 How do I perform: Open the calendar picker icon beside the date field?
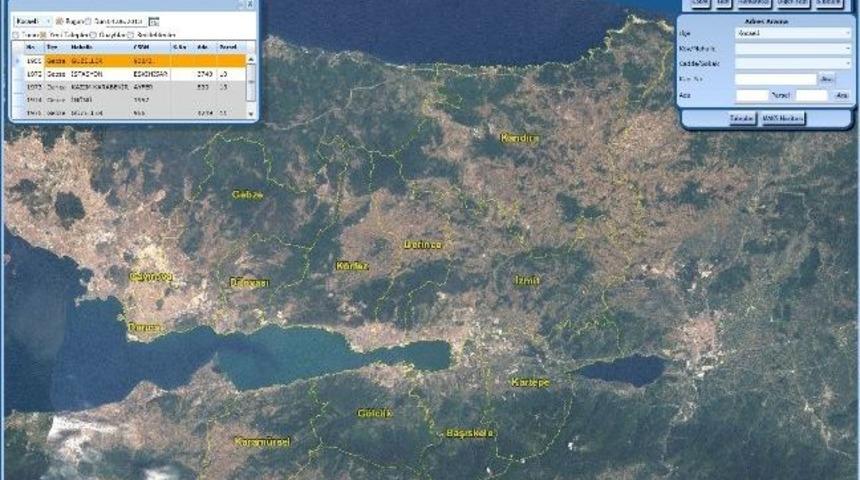154,21
